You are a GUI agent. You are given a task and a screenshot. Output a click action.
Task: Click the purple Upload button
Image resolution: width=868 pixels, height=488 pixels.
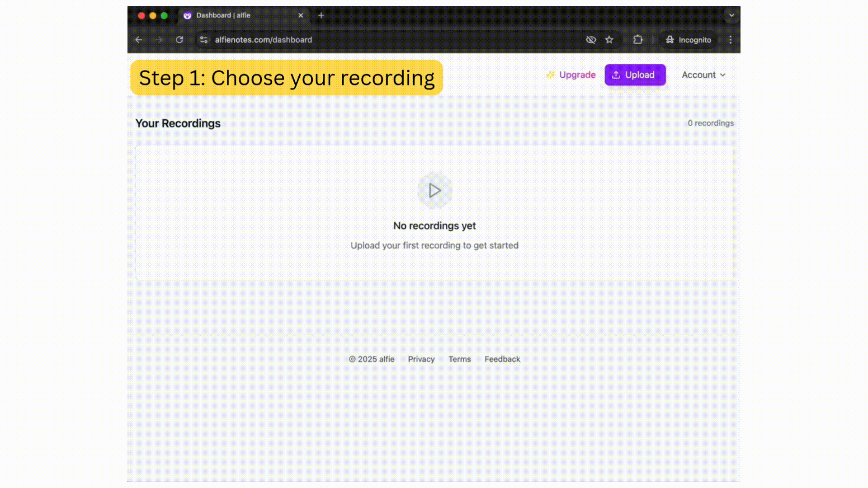pos(635,75)
